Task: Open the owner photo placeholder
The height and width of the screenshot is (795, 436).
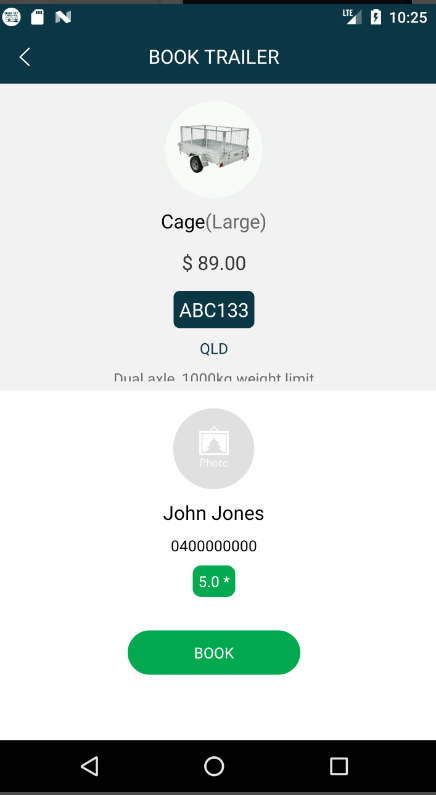Action: click(x=213, y=449)
